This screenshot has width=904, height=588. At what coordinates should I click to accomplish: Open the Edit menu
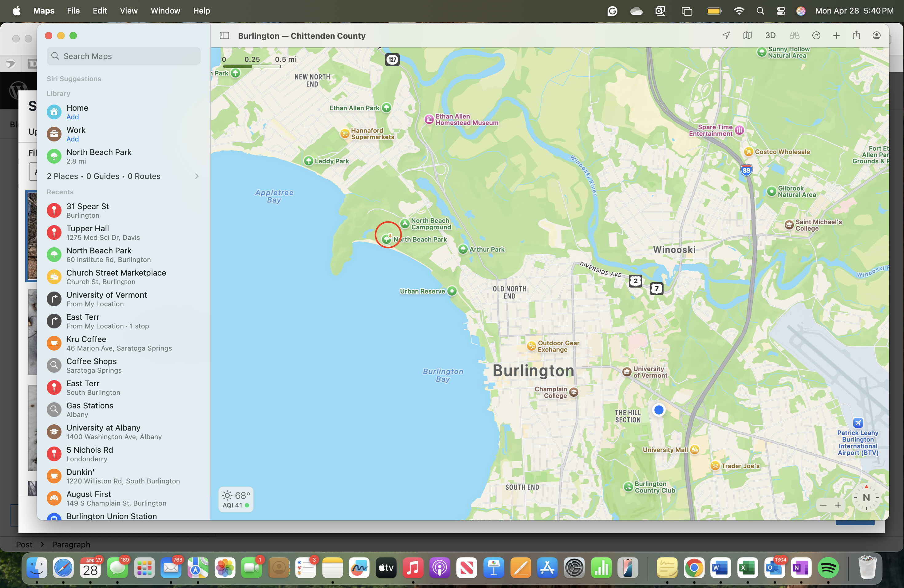(100, 11)
